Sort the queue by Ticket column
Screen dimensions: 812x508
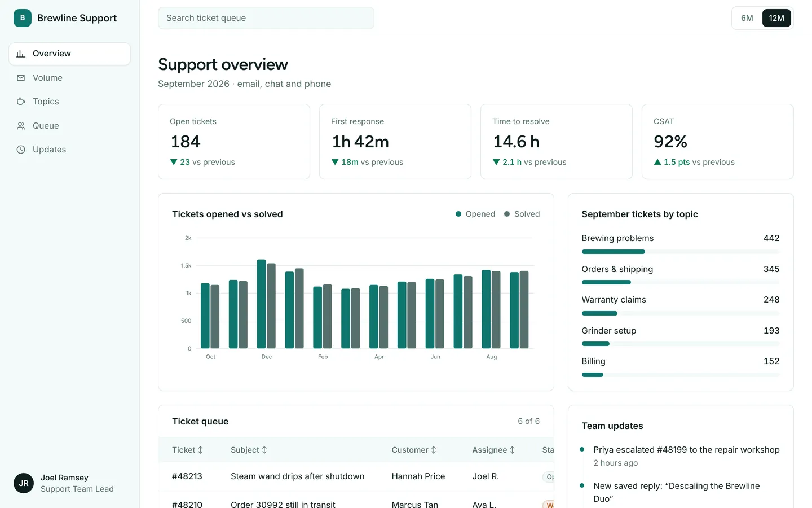point(188,450)
